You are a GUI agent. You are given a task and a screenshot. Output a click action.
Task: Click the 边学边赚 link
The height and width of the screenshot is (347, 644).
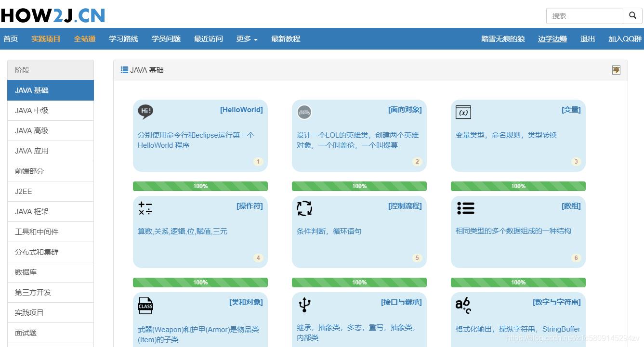pyautogui.click(x=552, y=39)
